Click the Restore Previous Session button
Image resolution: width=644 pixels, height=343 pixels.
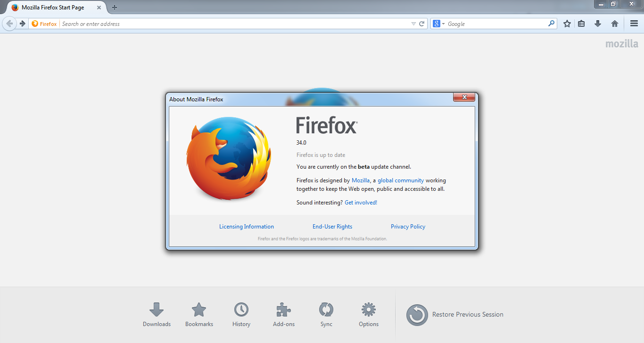point(455,315)
